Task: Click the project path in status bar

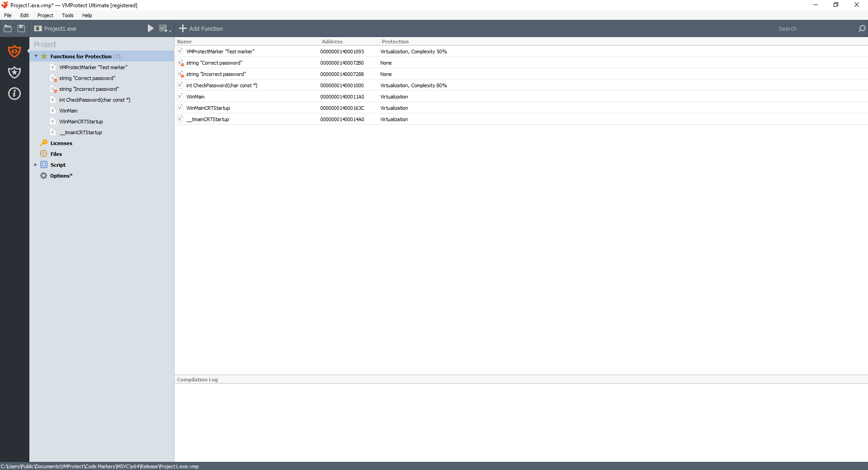Action: point(100,466)
